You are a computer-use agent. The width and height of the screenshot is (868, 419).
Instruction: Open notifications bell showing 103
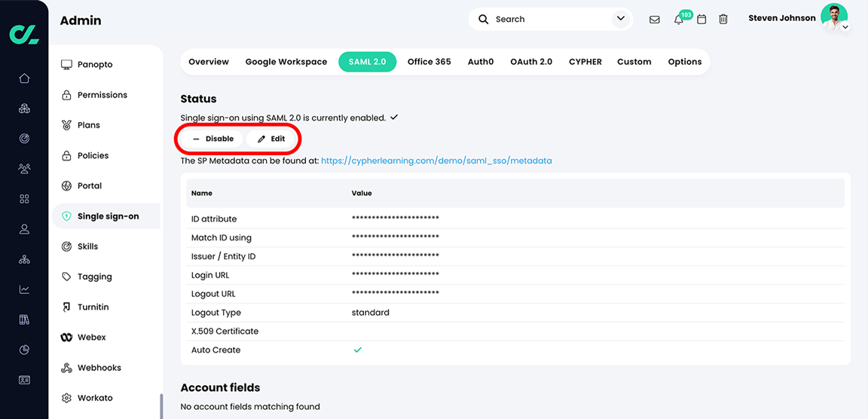pyautogui.click(x=679, y=20)
